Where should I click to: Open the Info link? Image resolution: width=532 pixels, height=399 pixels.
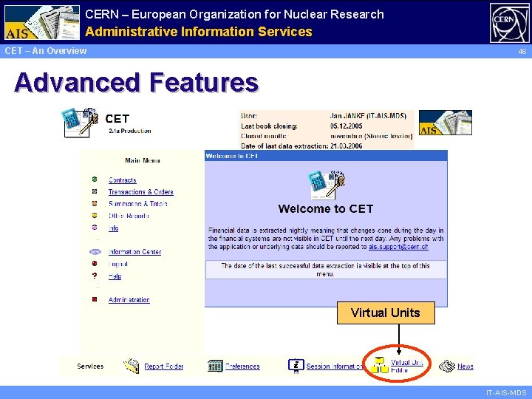(x=113, y=228)
